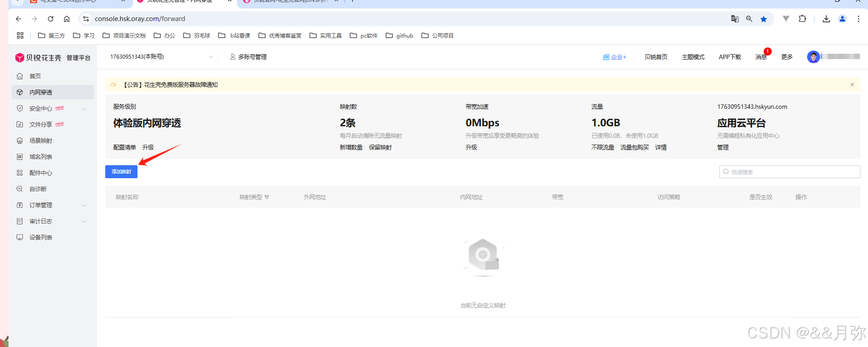Click 流量包购买 link
The image size is (868, 347).
634,147
